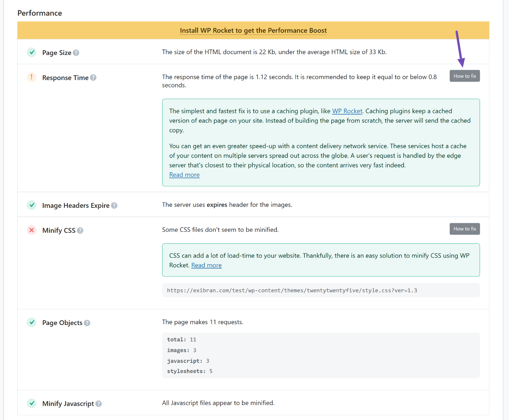509x420 pixels.
Task: Click the green check for Image Headers Expire
Action: pos(32,205)
